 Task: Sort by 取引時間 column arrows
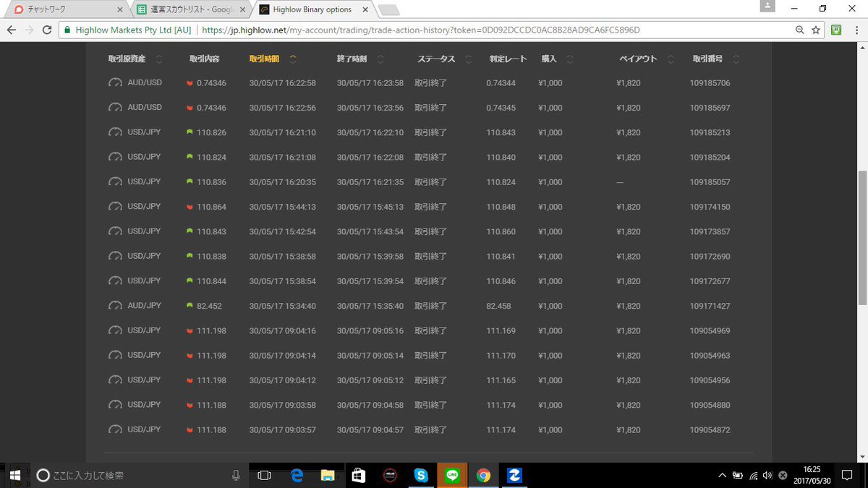293,59
